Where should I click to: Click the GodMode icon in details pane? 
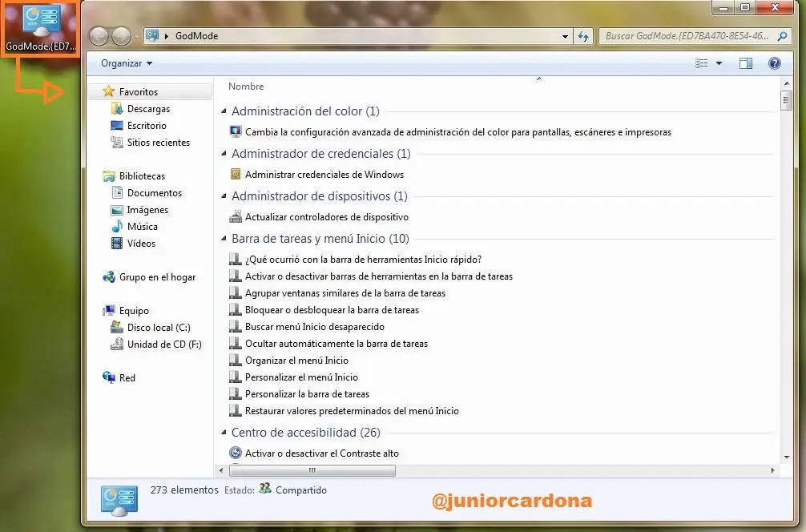[119, 501]
